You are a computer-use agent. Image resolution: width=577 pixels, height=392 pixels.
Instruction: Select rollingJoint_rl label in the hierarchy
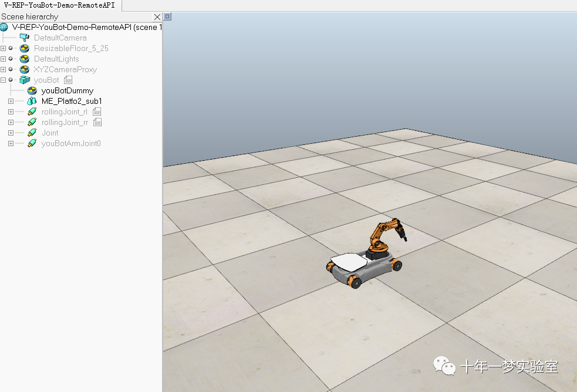(65, 111)
